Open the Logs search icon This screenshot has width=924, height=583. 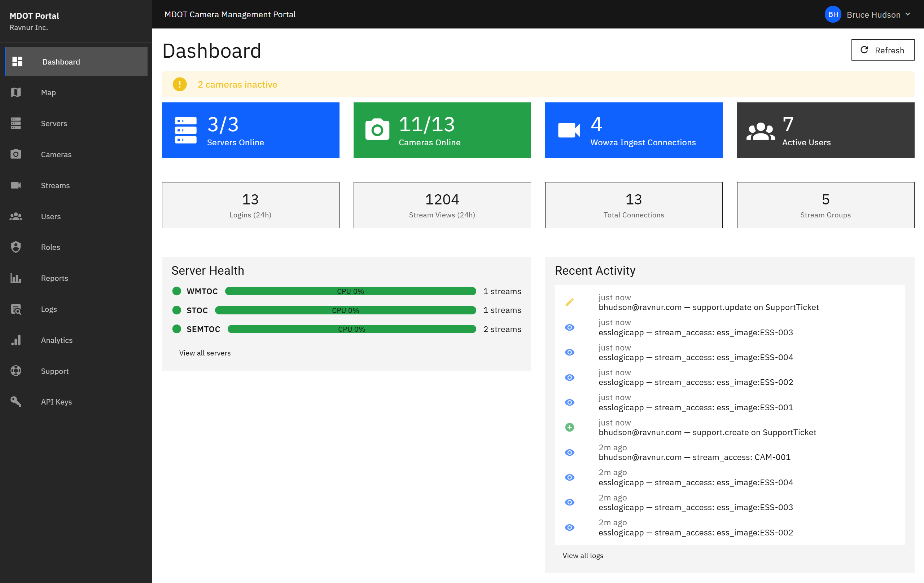16,309
